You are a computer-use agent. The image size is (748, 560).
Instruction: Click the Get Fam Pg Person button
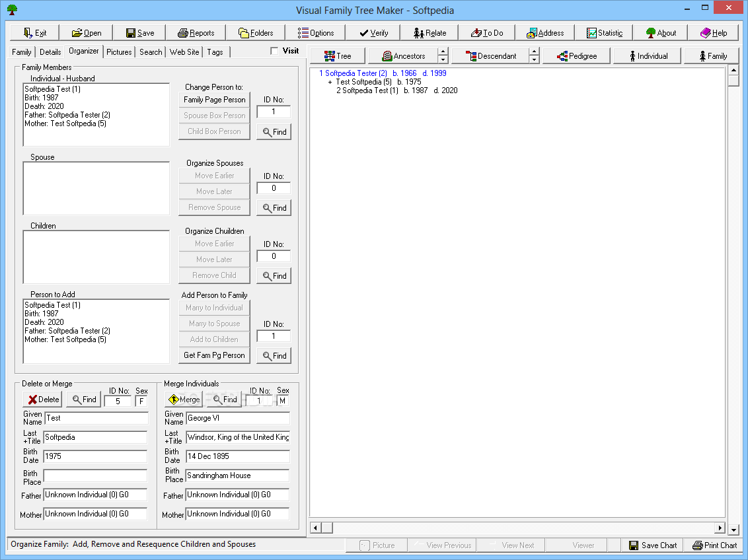214,355
